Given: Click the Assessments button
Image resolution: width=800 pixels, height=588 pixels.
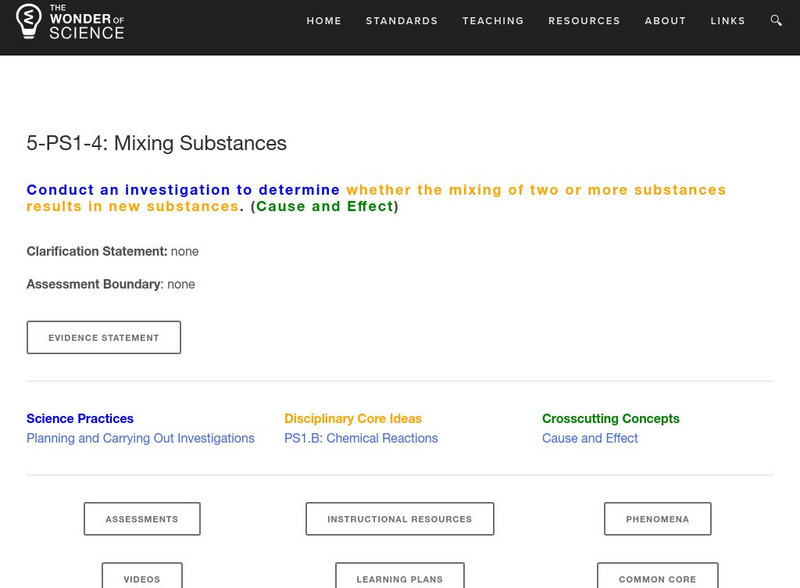Looking at the screenshot, I should 142,519.
